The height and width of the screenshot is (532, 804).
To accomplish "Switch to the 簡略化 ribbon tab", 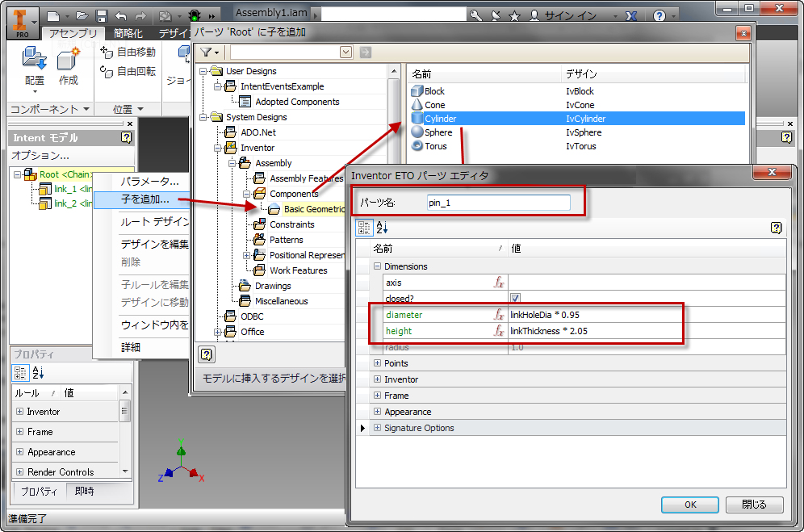I will (x=128, y=33).
